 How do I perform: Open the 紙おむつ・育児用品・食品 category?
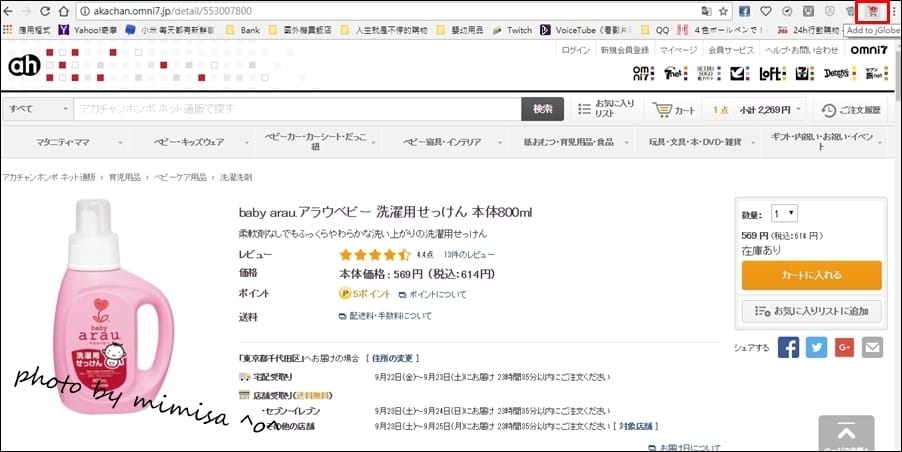tap(571, 141)
